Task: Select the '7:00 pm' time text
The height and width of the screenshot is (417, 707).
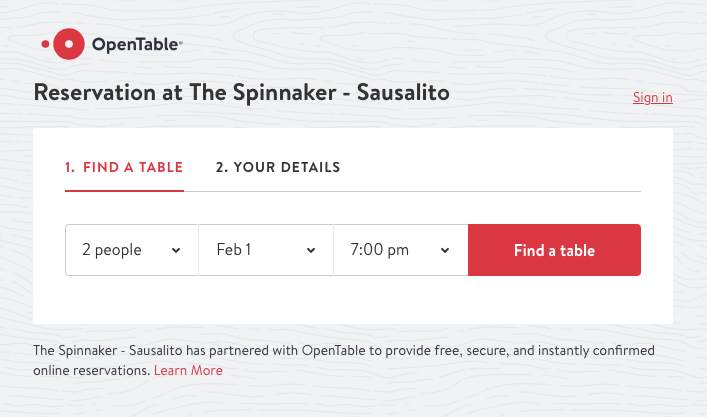Action: click(x=380, y=250)
